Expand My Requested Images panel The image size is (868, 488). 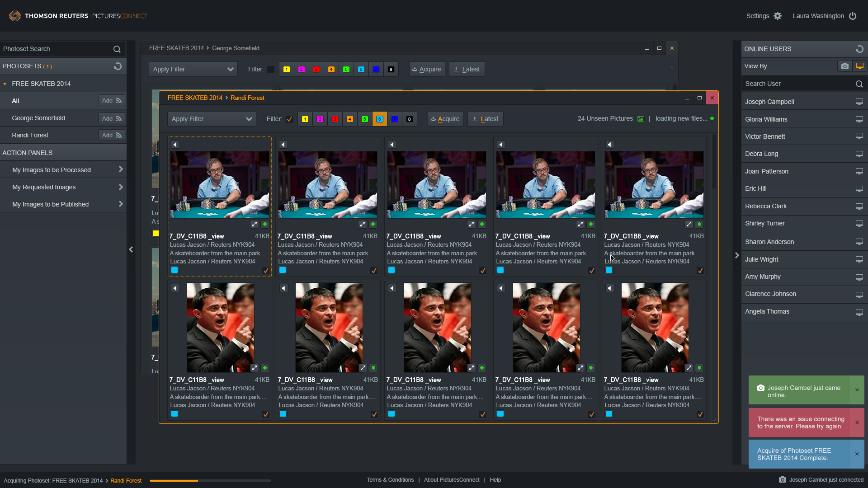[x=63, y=187]
